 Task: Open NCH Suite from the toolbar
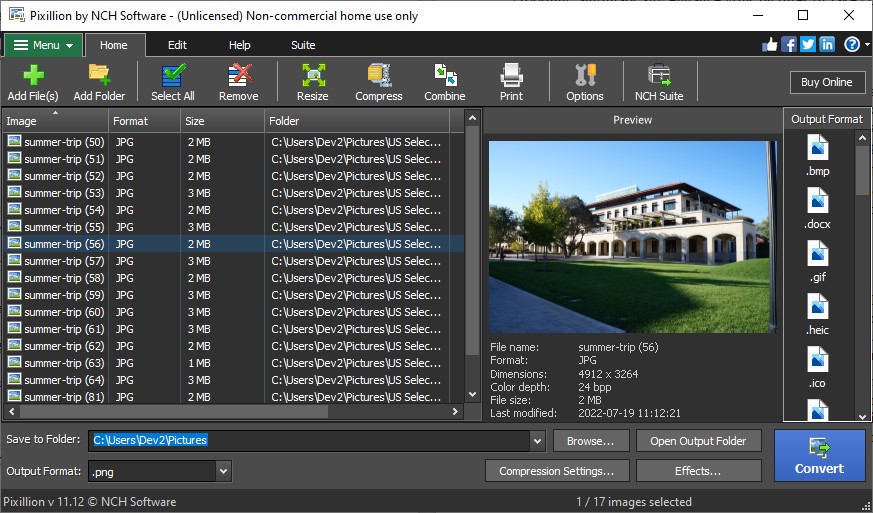tap(659, 82)
